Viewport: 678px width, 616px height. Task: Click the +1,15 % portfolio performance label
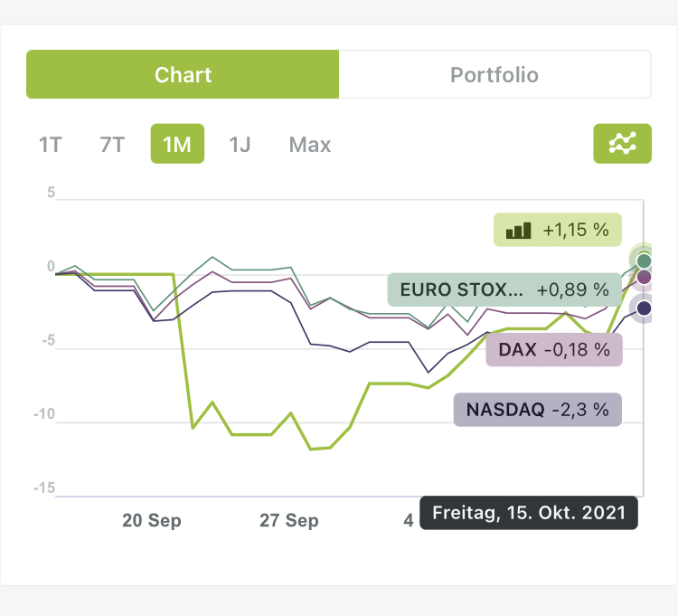click(559, 231)
